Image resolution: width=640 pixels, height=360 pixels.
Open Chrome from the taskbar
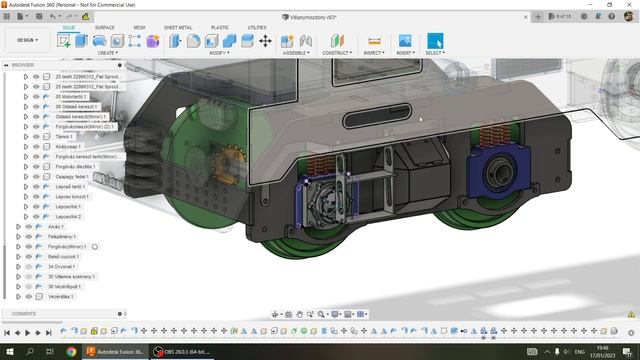point(71,351)
